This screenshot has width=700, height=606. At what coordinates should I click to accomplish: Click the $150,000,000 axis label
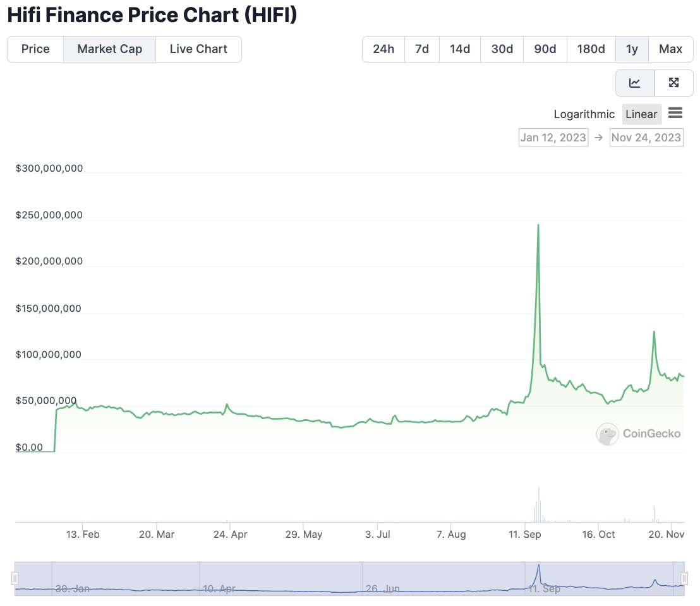tap(48, 309)
